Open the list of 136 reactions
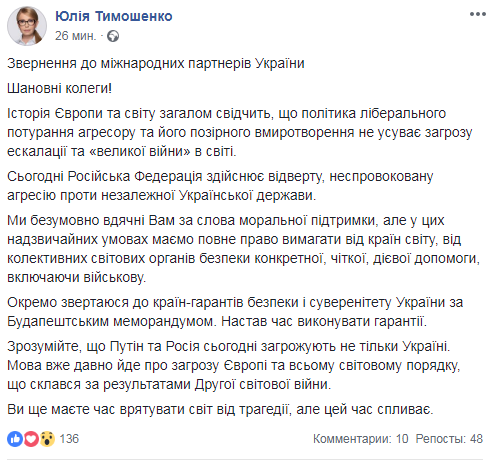Viewport: 490px width, 462px height. tap(69, 439)
